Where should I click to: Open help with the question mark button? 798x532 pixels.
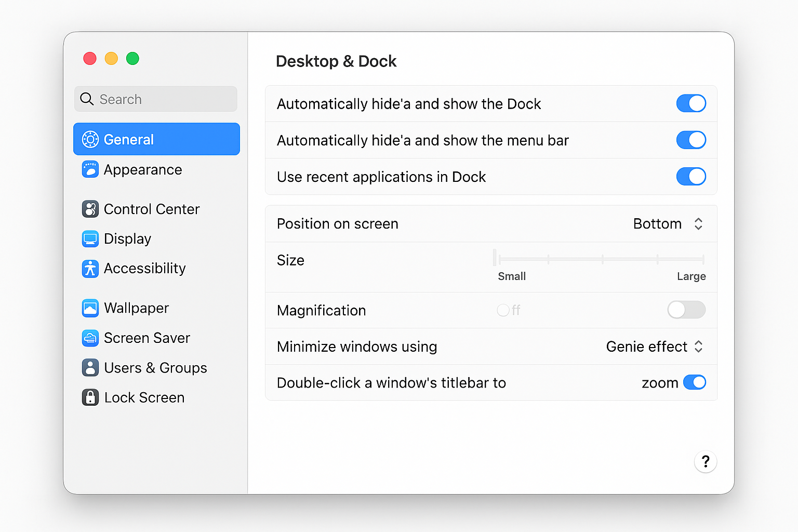[706, 461]
